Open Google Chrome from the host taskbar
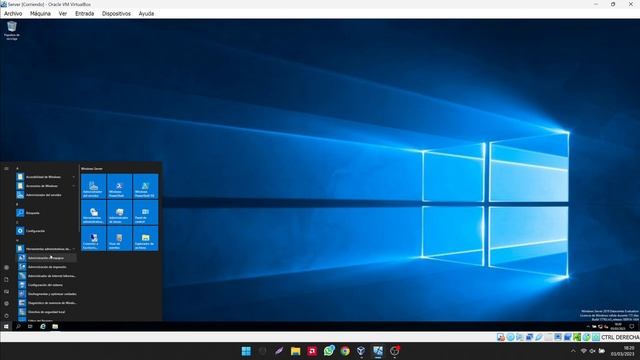Image resolution: width=640 pixels, height=360 pixels. [345, 351]
